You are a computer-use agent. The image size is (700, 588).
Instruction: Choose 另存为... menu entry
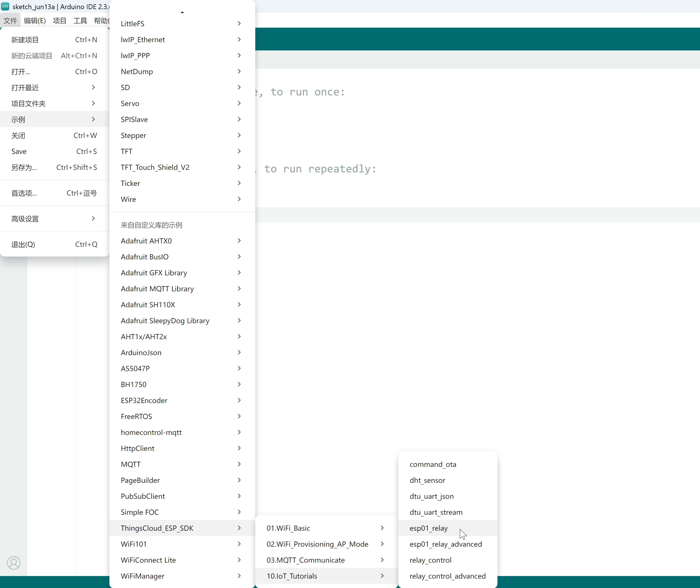[x=55, y=167]
